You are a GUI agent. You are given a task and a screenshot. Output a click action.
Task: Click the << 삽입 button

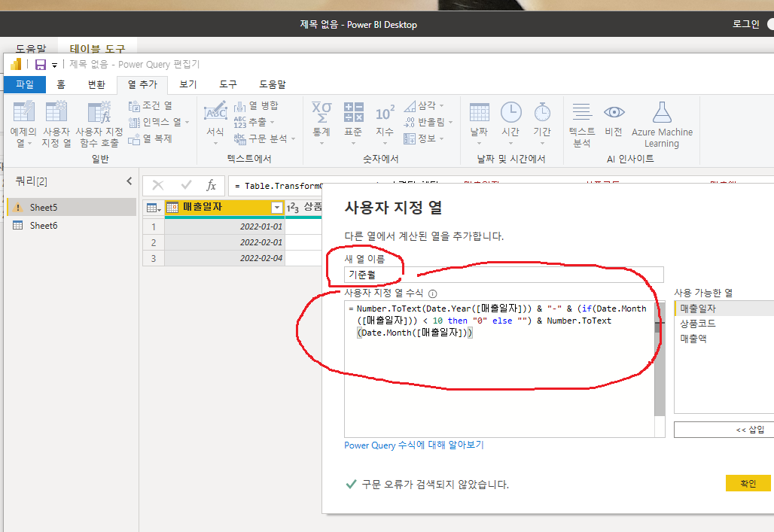[x=724, y=430]
